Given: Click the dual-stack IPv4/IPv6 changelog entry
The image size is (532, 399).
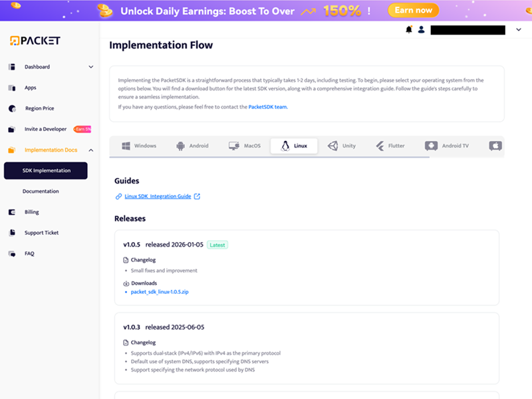Looking at the screenshot, I should pos(205,353).
